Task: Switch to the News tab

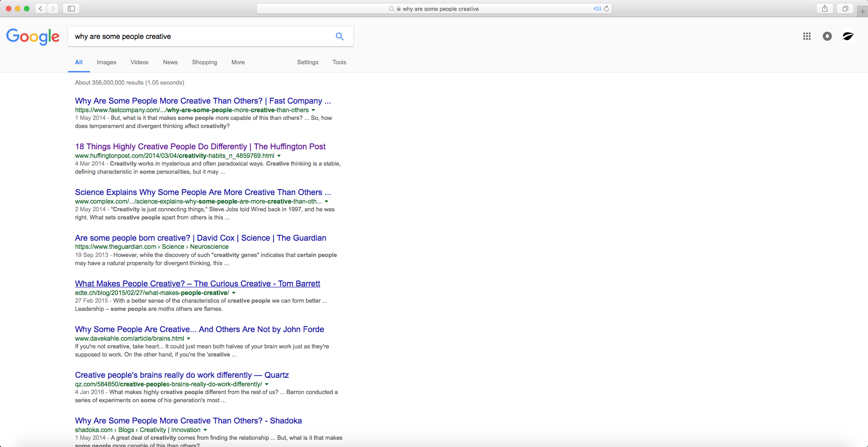Action: tap(170, 62)
